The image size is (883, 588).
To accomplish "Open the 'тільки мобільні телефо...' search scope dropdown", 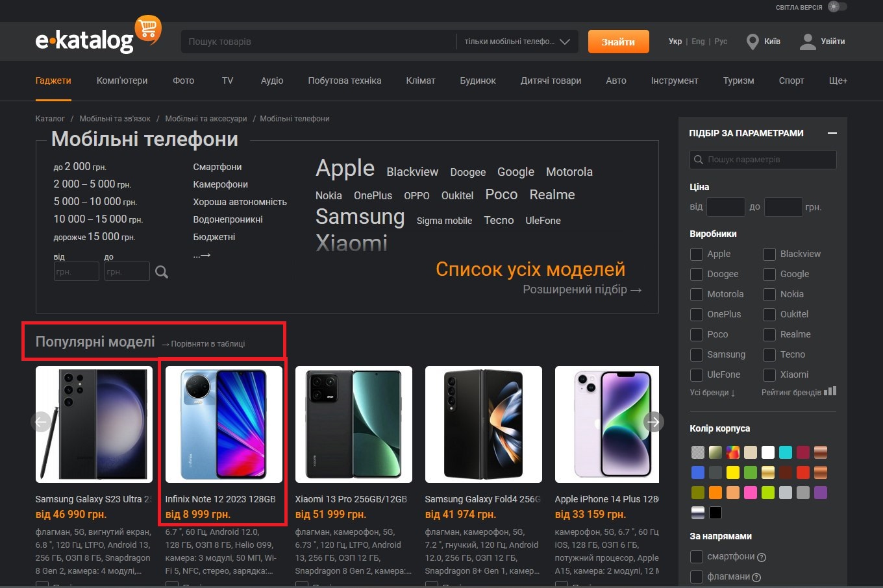I will tap(517, 42).
